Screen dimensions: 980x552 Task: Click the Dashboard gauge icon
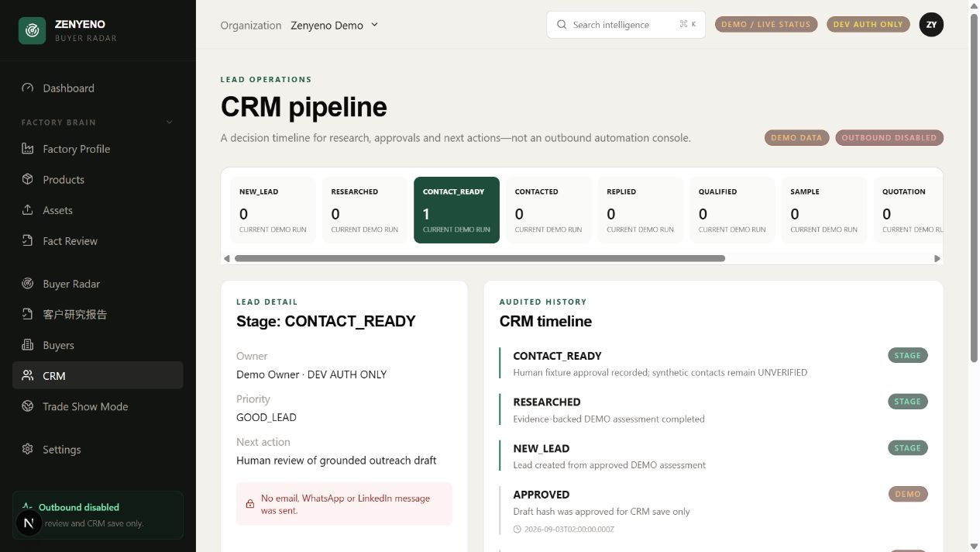point(28,88)
